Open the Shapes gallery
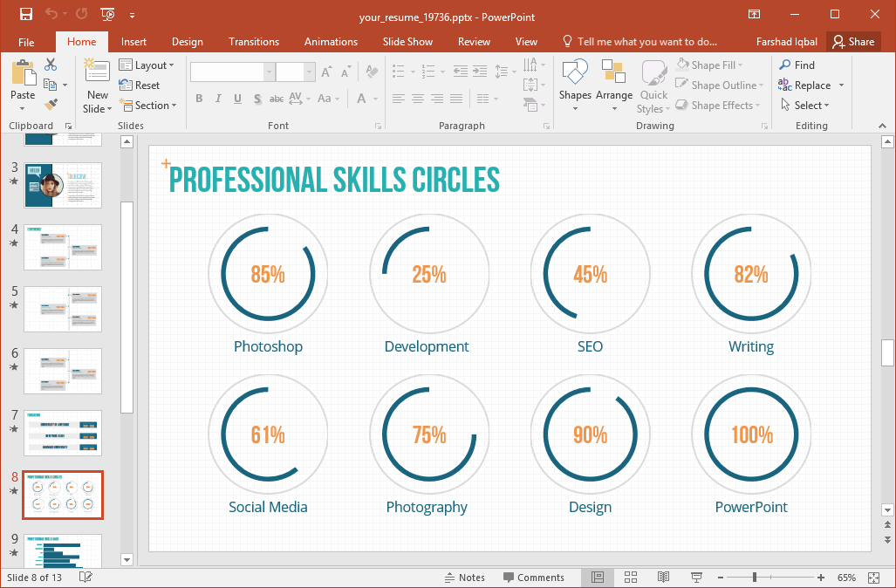Screen dimensions: 896x588 tap(575, 86)
